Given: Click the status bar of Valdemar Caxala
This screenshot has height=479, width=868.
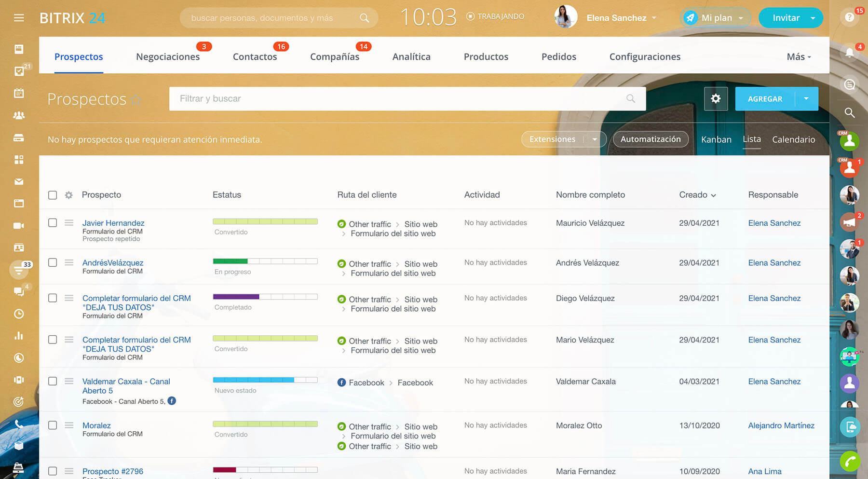Looking at the screenshot, I should [x=265, y=380].
